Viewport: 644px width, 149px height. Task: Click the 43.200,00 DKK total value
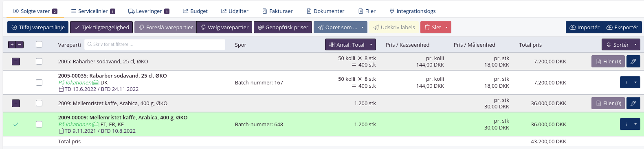click(x=548, y=141)
